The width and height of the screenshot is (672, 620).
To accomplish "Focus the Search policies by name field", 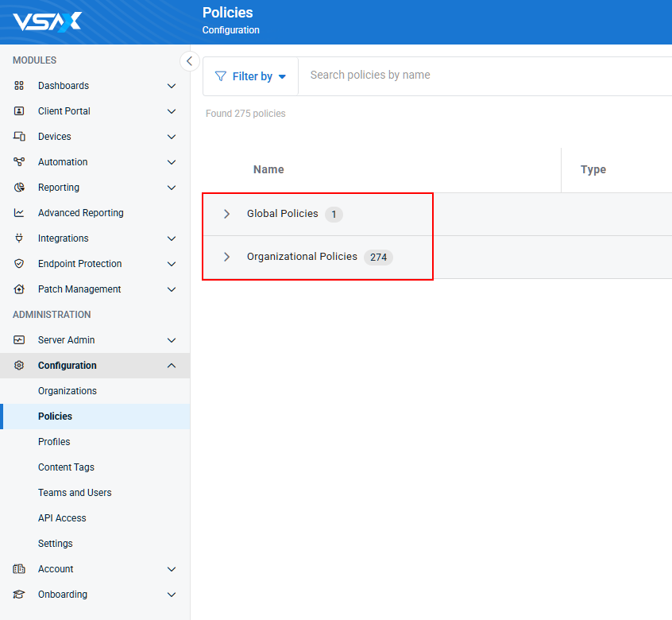I will 485,75.
